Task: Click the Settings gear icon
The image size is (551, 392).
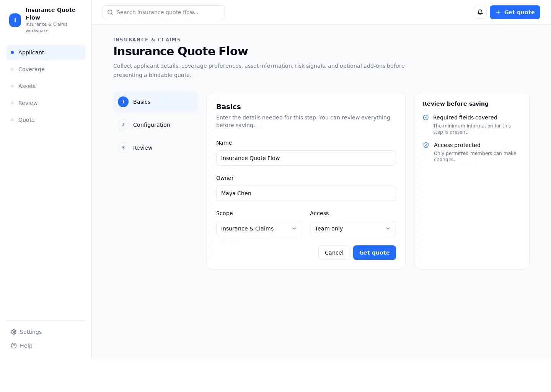Action: [14, 332]
